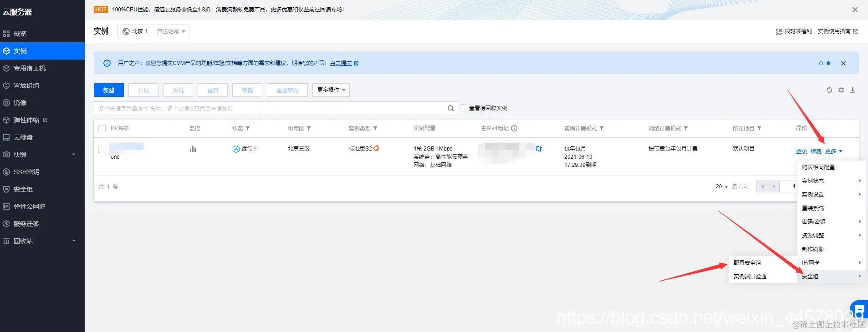Click the 主IPv4地址 info icon
Screen dimensions: 868x332
(x=514, y=128)
